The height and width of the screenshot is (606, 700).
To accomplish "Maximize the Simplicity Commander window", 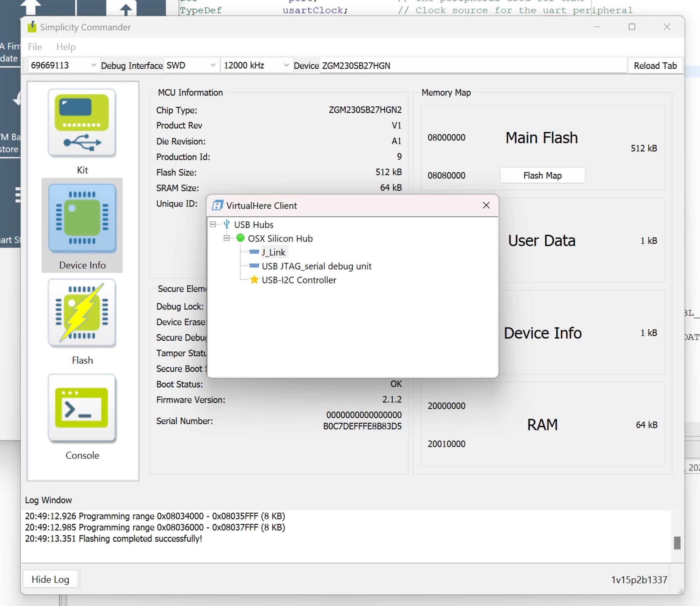I will pos(632,27).
